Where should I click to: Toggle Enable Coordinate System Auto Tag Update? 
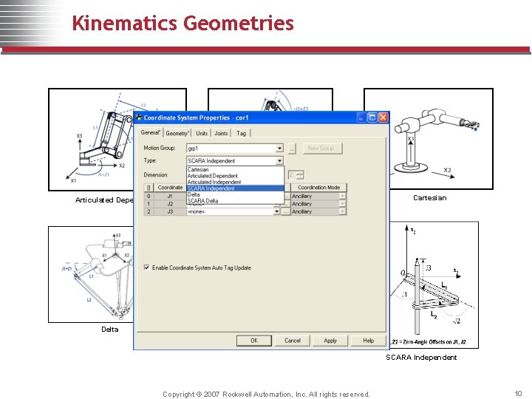pyautogui.click(x=146, y=267)
